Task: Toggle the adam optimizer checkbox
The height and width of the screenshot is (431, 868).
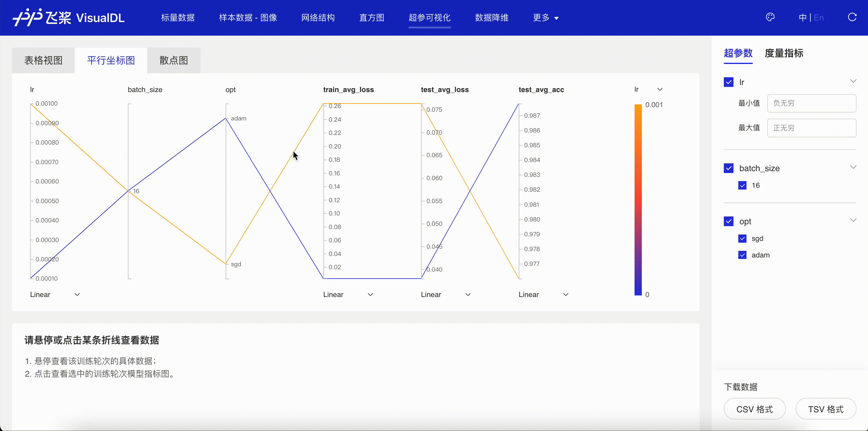Action: pyautogui.click(x=742, y=255)
